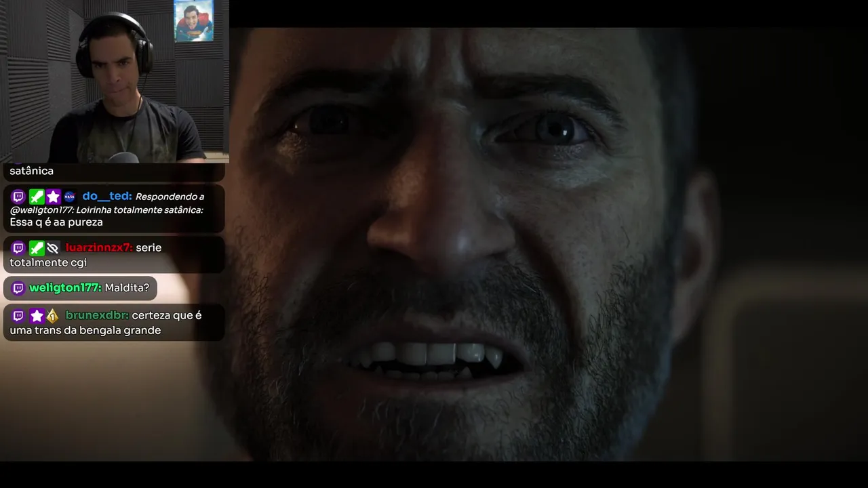The image size is (868, 488).
Task: Click the purple star badge beside brunexdbr
Action: (36, 316)
